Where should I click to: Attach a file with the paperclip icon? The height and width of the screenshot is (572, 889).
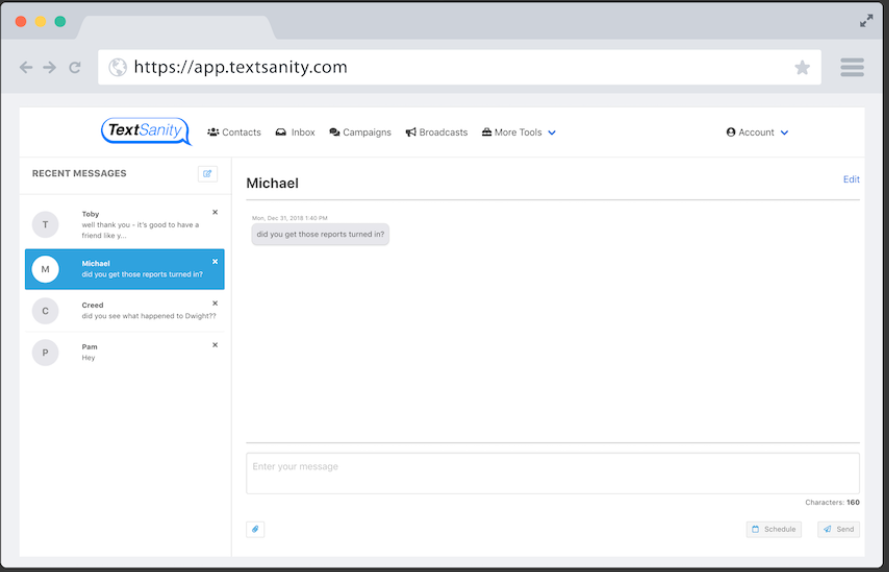255,529
